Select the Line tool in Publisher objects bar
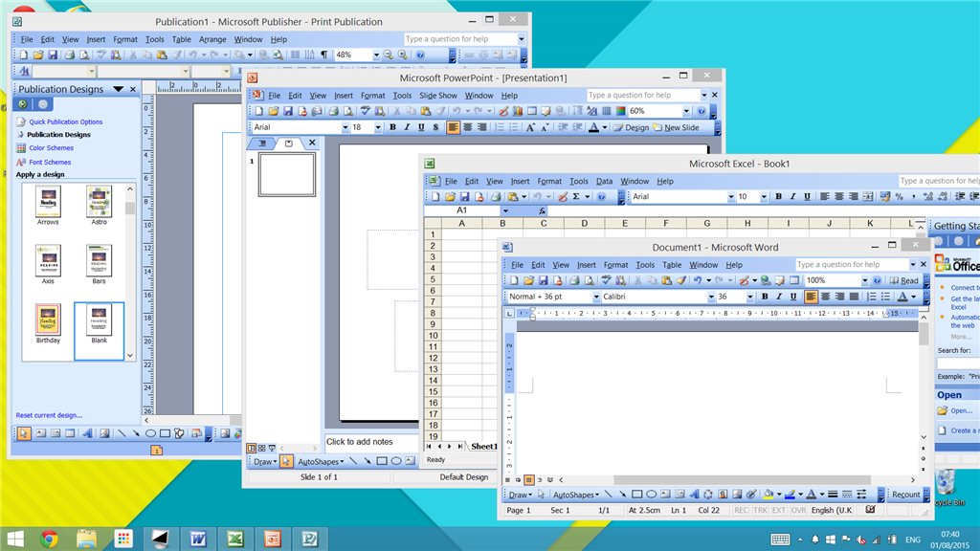Screen dimensions: 980x551 click(122, 433)
